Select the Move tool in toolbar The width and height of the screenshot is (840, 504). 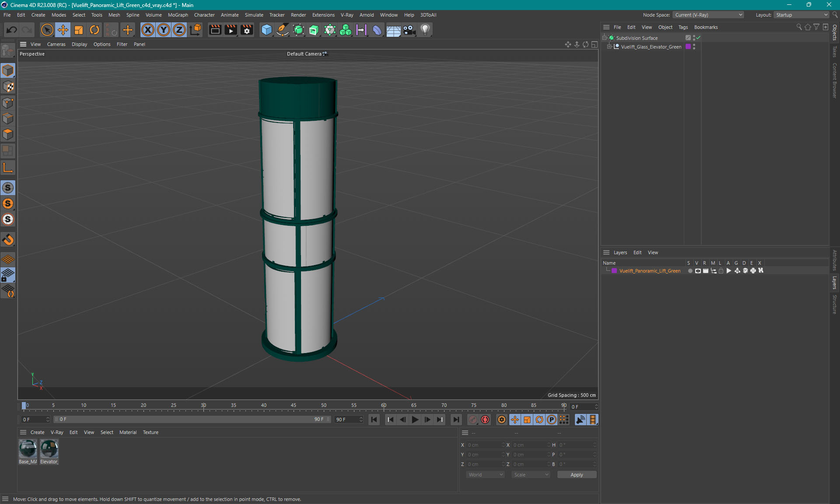pos(63,30)
